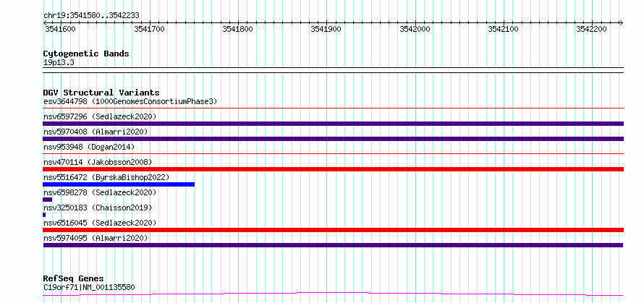The image size is (644, 303).
Task: Select the purple bar for nsv6597296
Action: [x=333, y=124]
